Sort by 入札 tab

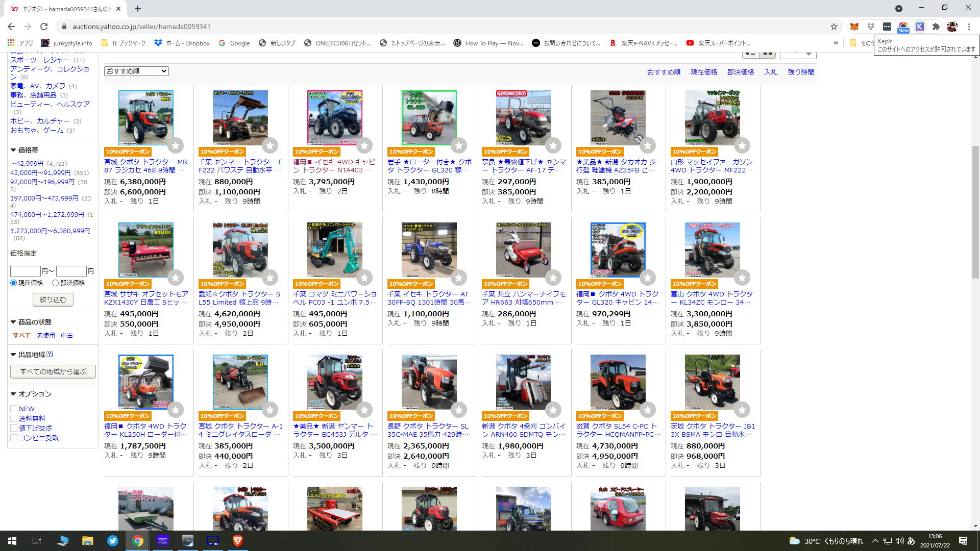pyautogui.click(x=771, y=72)
